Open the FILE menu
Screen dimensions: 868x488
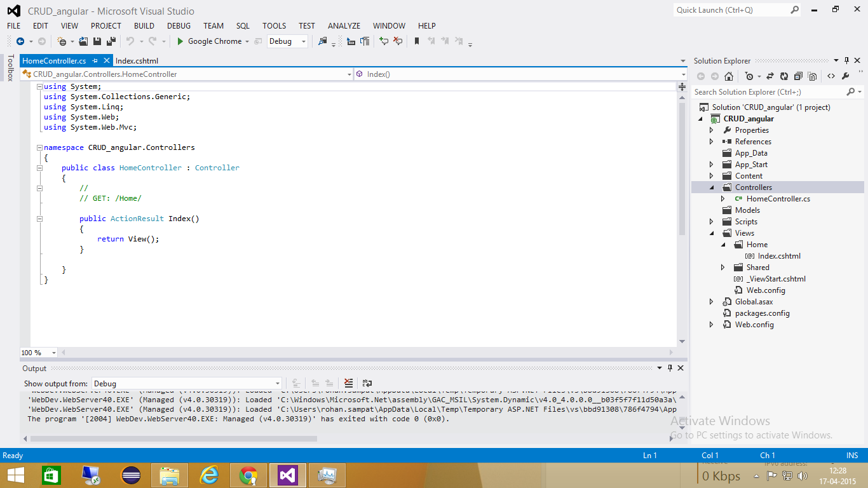click(14, 26)
